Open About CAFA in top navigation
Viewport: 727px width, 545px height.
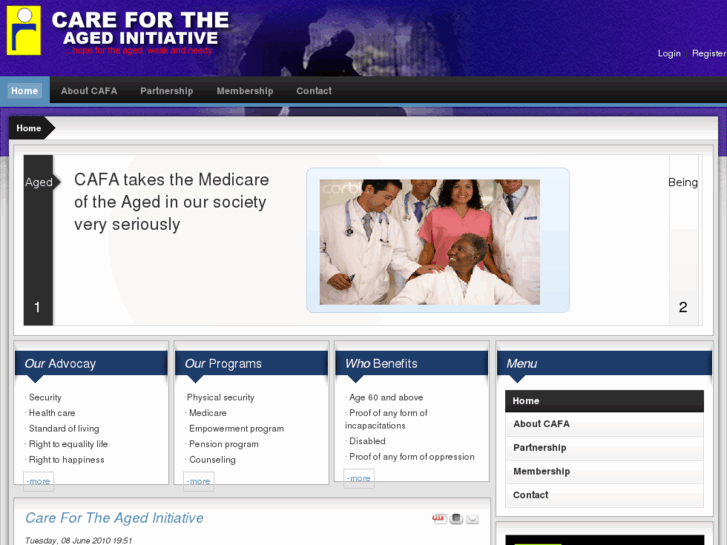click(89, 91)
